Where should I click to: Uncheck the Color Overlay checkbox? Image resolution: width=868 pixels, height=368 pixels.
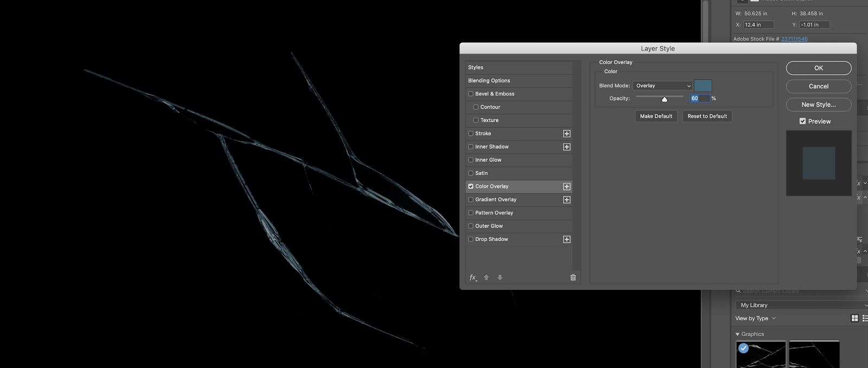coord(471,187)
